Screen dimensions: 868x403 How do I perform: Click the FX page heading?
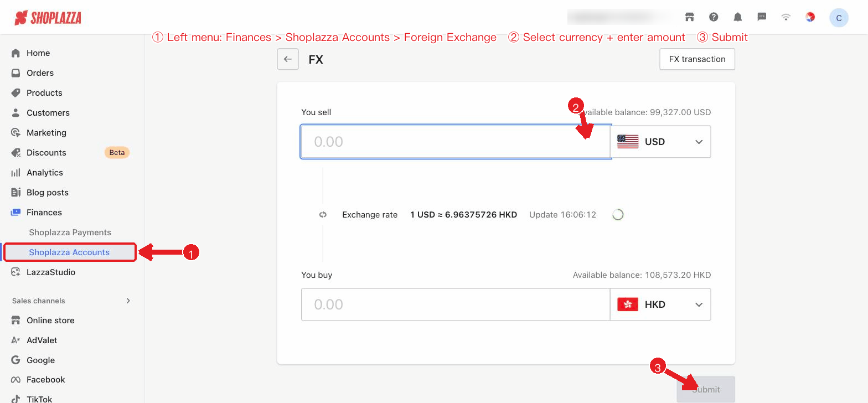(x=316, y=59)
